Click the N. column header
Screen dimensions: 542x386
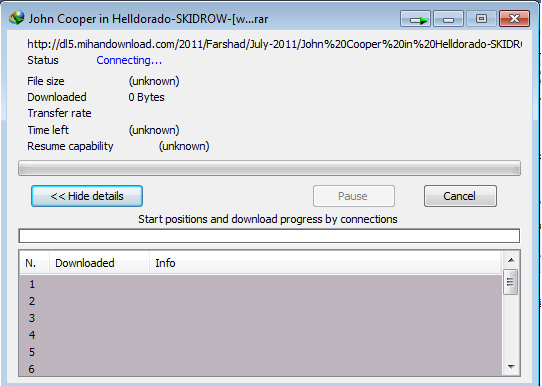34,263
